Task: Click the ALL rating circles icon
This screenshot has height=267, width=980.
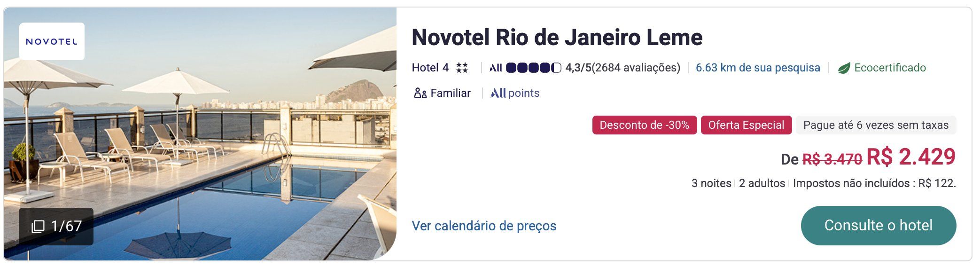Action: (533, 68)
